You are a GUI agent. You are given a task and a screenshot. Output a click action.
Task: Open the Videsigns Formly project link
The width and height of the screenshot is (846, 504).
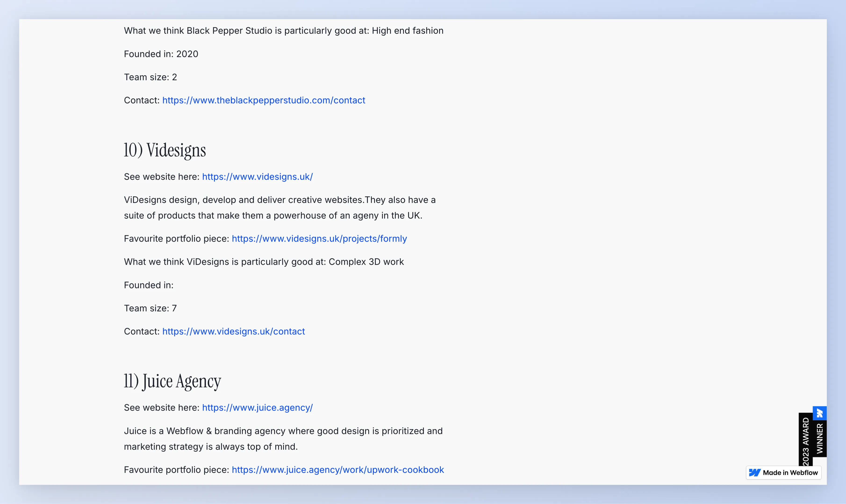[x=319, y=238]
